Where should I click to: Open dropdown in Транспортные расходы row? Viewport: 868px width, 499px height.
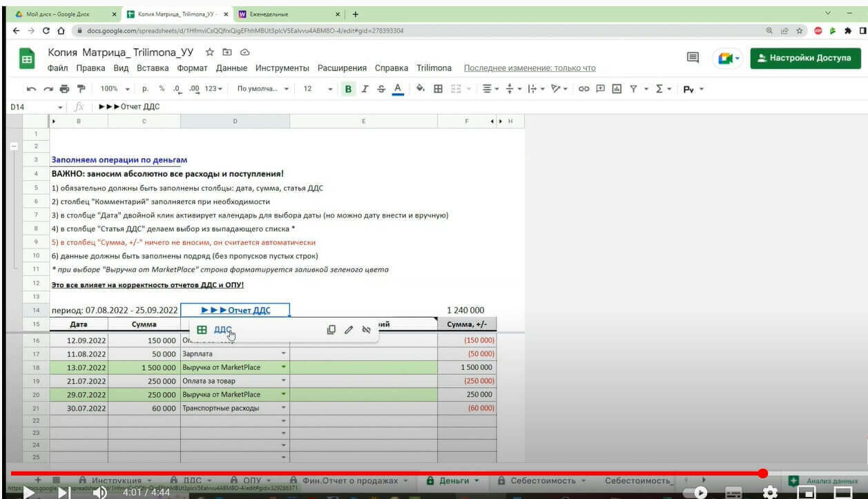(x=283, y=408)
